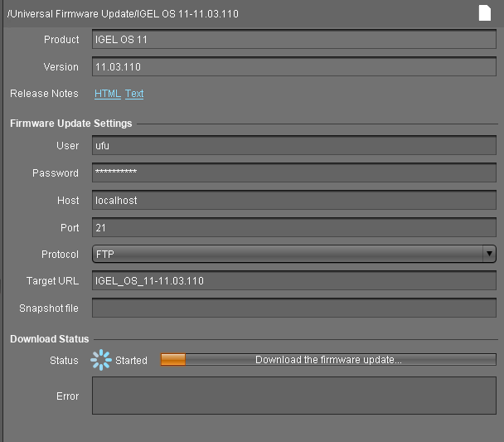Click the Universal Firmware Update path title
The width and height of the screenshot is (504, 442).
pyautogui.click(x=123, y=14)
